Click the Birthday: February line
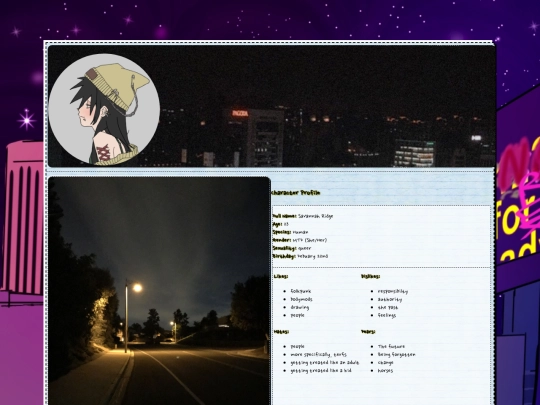The height and width of the screenshot is (405, 540). (x=300, y=256)
